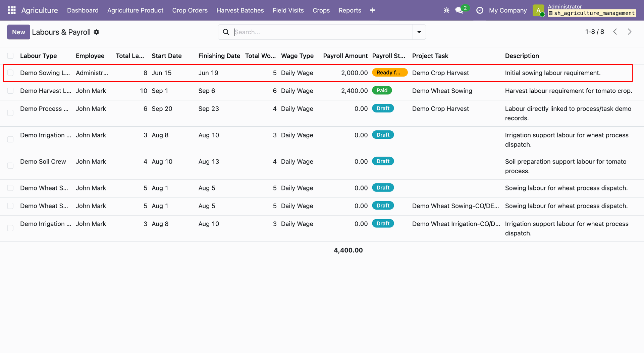Image resolution: width=644 pixels, height=353 pixels.
Task: Click the Demo Wheat Sowing project task cell
Action: (442, 91)
